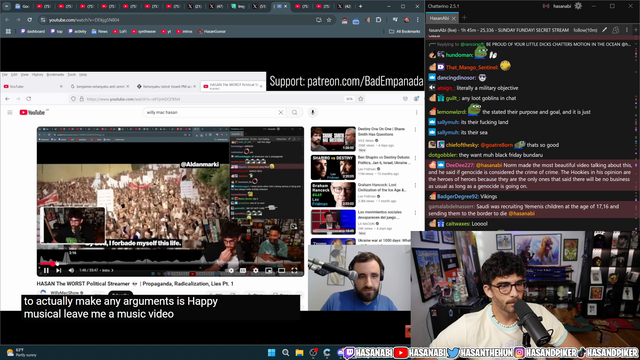Open the News bookmark
This screenshot has width=640, height=360.
pyautogui.click(x=100, y=31)
